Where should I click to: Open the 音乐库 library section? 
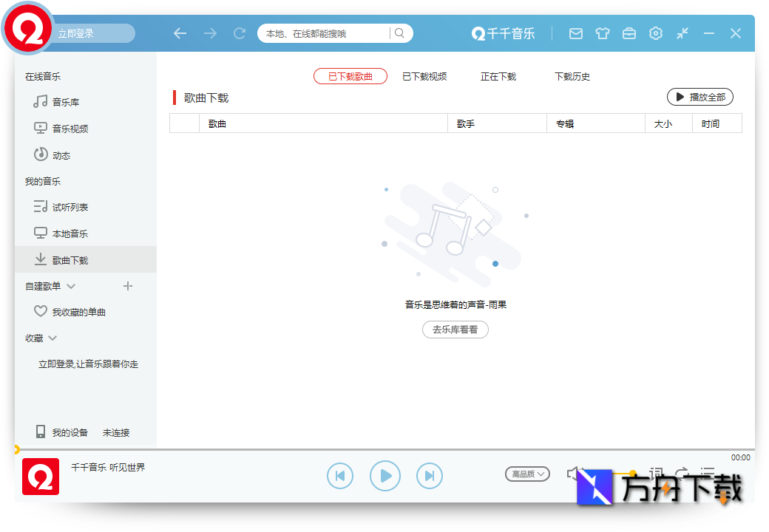pyautogui.click(x=65, y=102)
